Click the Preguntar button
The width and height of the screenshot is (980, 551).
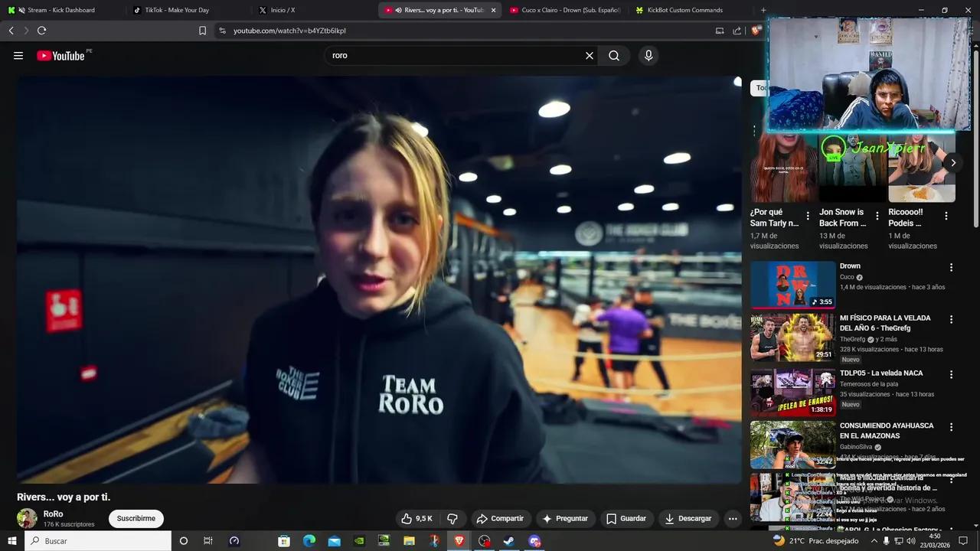(565, 519)
